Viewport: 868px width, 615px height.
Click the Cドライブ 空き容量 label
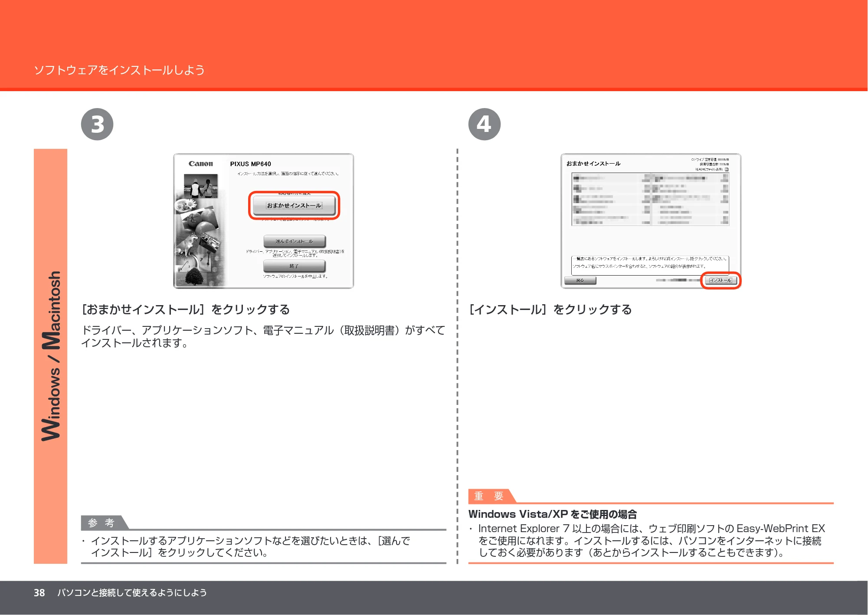click(704, 160)
